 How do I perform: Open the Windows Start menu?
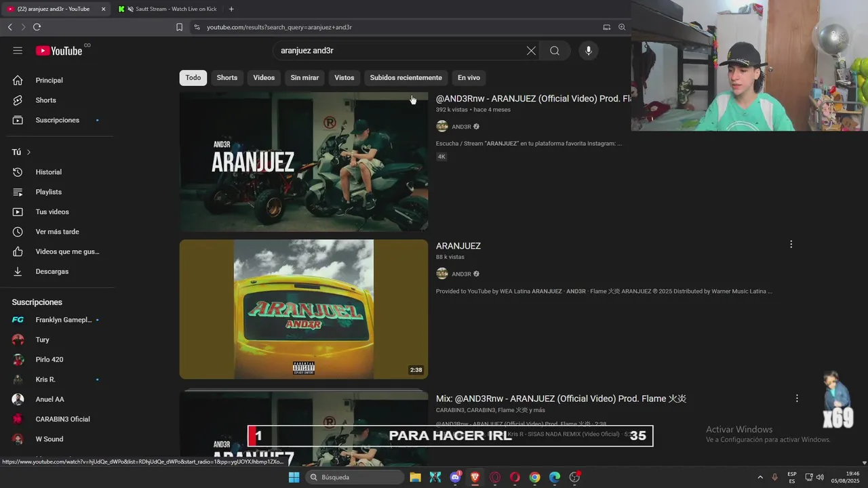click(x=294, y=477)
